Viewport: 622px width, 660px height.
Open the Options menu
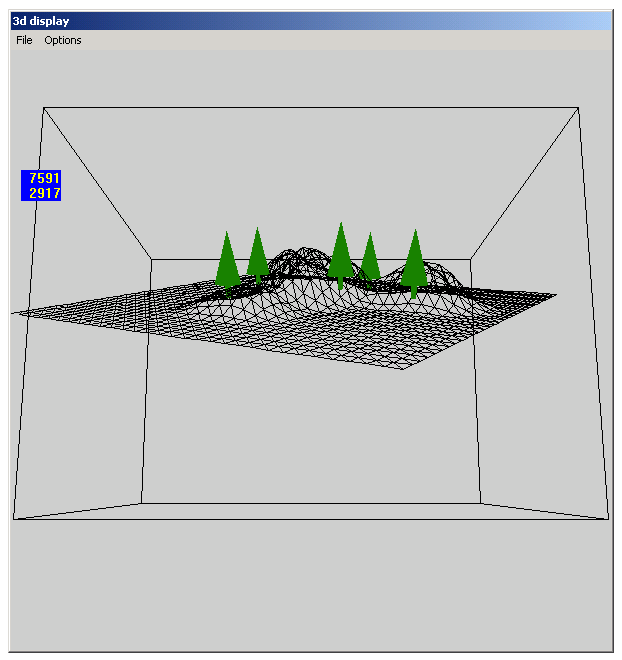63,40
